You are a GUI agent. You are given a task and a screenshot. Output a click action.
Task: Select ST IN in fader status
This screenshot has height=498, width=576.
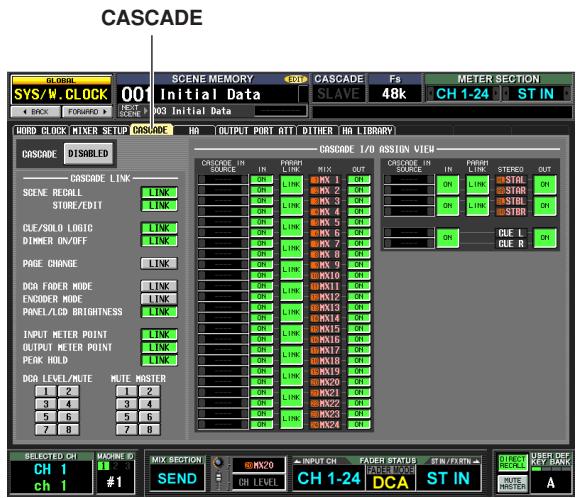tap(448, 479)
